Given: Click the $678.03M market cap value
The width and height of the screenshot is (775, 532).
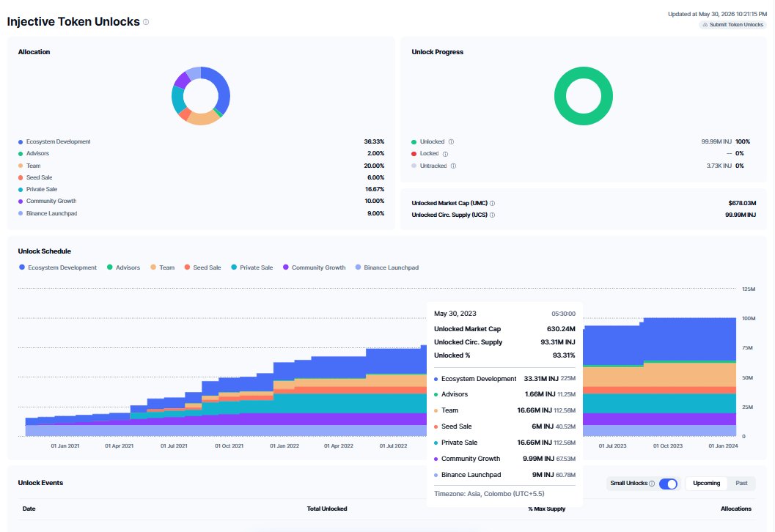Looking at the screenshot, I should 742,203.
